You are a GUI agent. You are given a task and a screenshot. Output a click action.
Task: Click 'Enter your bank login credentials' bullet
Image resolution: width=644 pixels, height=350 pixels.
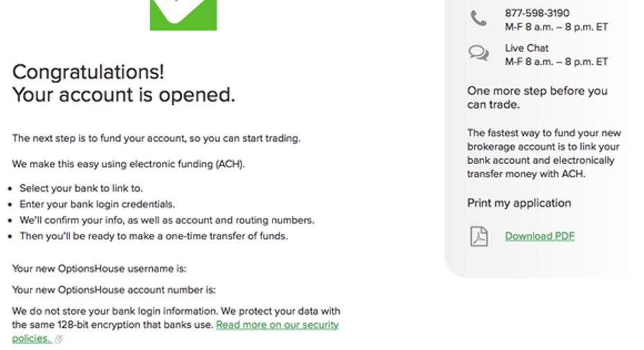coord(98,205)
